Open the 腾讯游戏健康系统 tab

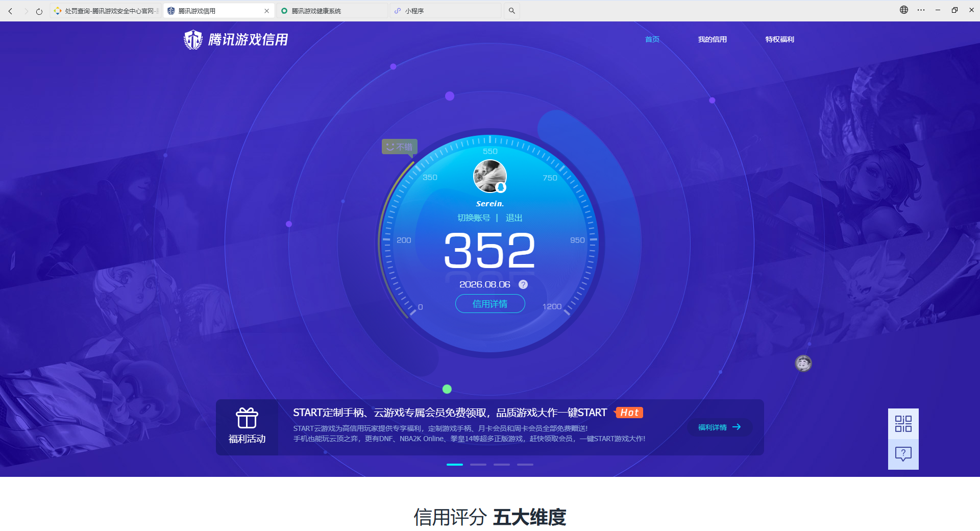point(332,11)
